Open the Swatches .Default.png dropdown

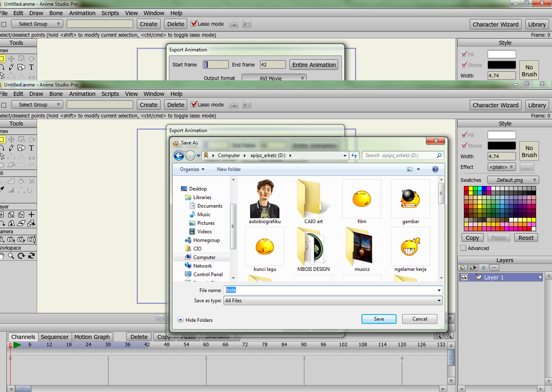point(513,180)
